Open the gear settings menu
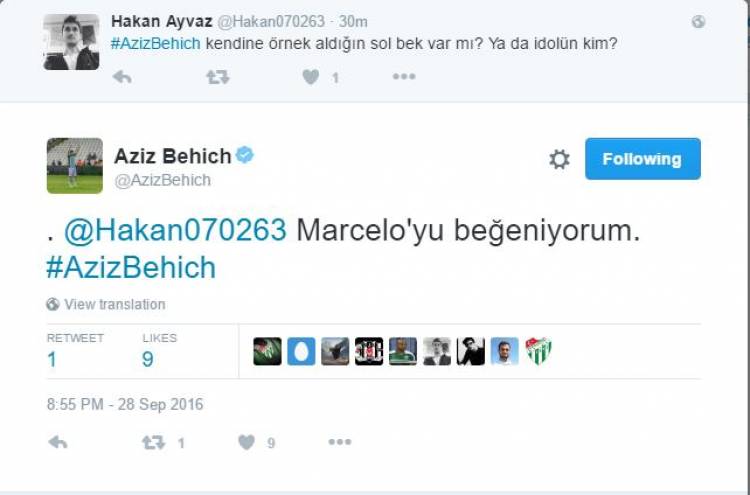 [x=559, y=159]
